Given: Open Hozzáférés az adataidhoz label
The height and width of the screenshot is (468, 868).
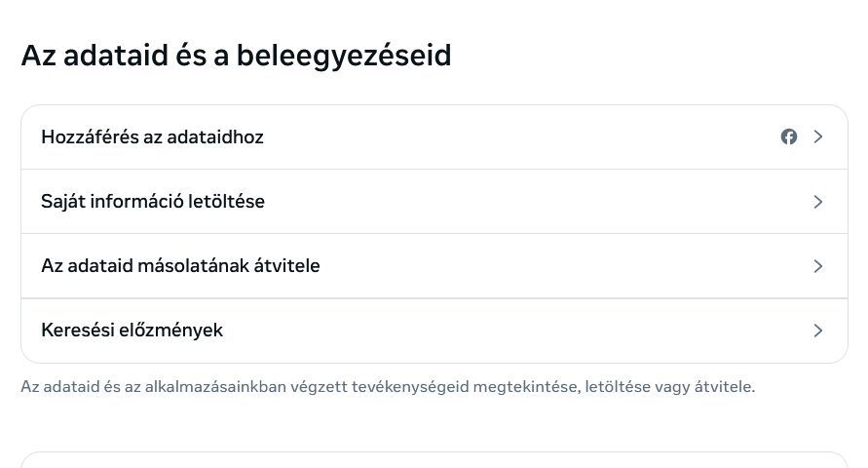Looking at the screenshot, I should pos(152,136).
